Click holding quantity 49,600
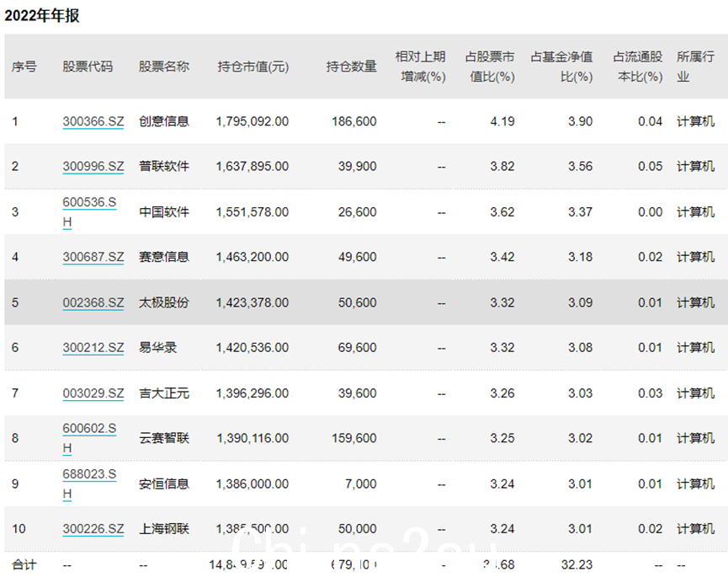Image resolution: width=728 pixels, height=577 pixels. click(357, 257)
